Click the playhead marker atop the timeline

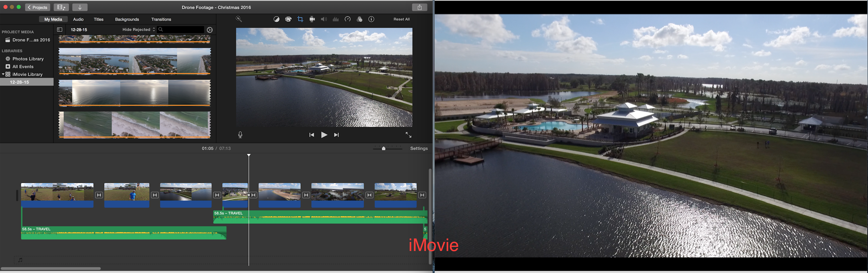click(249, 155)
